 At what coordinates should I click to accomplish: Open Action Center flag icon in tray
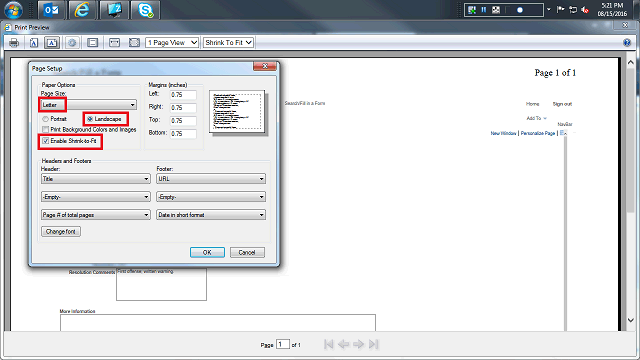tap(561, 9)
